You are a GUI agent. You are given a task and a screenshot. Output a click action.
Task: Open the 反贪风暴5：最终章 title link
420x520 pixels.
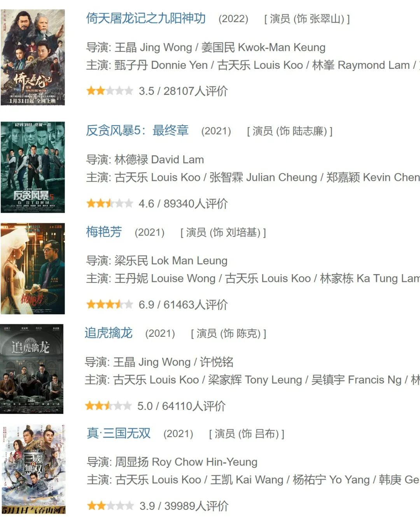pyautogui.click(x=137, y=130)
